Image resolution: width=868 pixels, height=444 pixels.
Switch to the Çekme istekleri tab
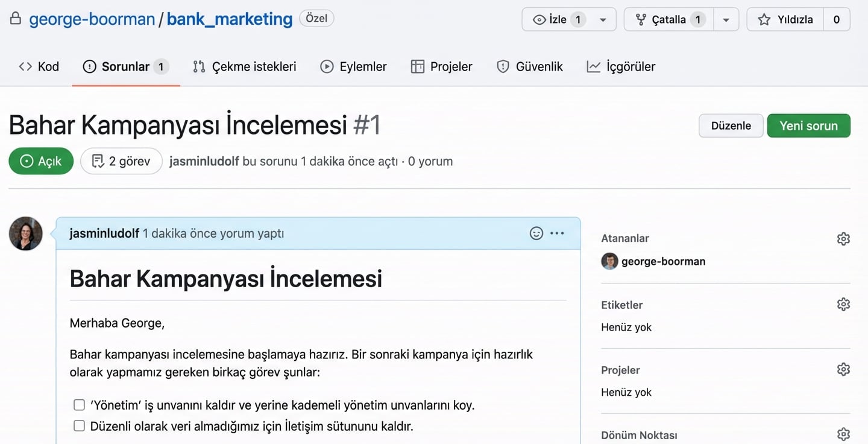pyautogui.click(x=244, y=66)
